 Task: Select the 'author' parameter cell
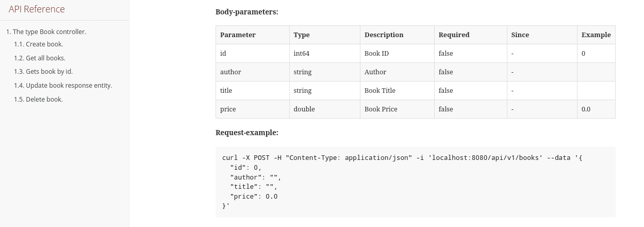[x=230, y=72]
